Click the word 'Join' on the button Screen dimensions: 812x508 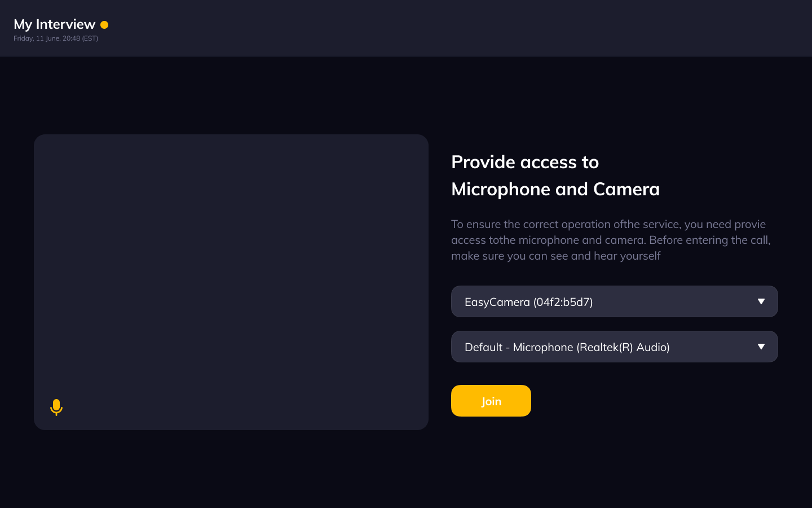491,401
